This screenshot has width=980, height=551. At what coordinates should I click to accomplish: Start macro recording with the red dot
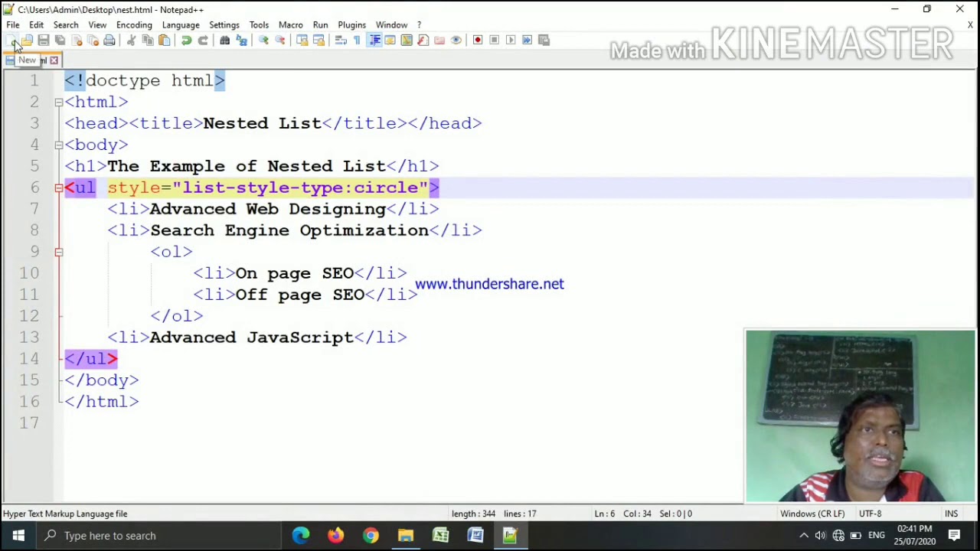tap(478, 40)
